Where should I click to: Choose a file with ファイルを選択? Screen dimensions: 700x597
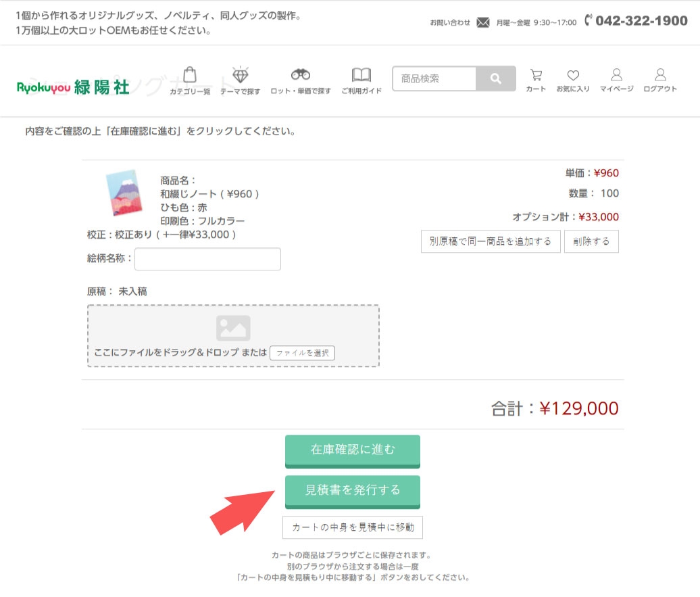point(302,352)
